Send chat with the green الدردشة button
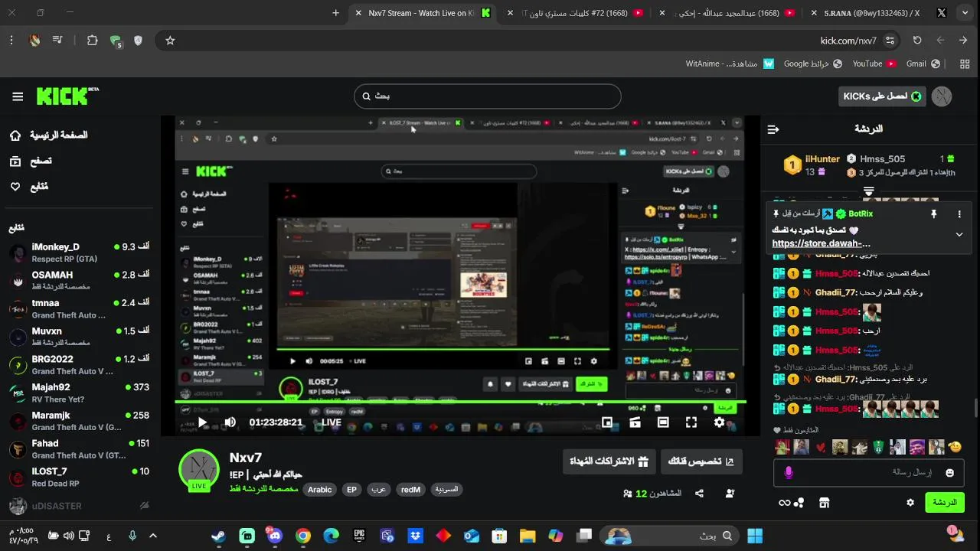The height and width of the screenshot is (551, 980). click(x=945, y=503)
